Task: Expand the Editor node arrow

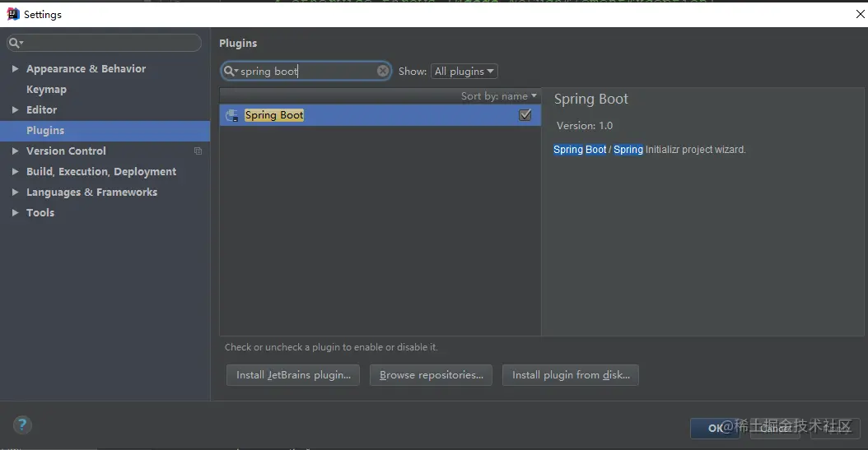Action: click(x=15, y=110)
